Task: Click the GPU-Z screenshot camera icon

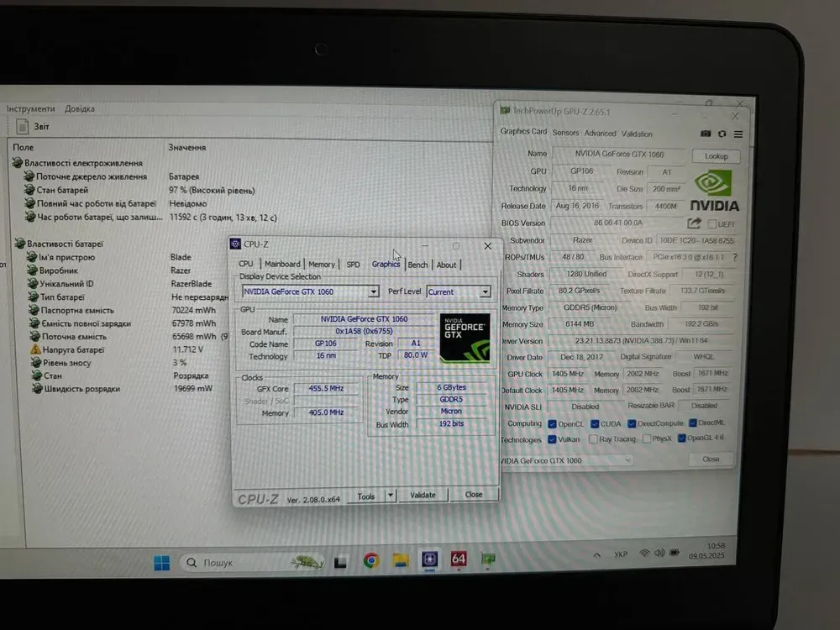Action: click(x=706, y=134)
